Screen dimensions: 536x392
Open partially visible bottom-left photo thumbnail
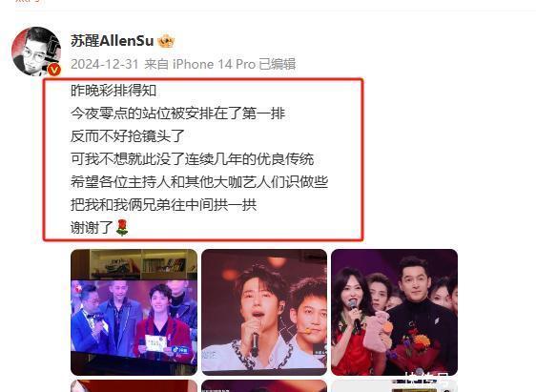(134, 386)
